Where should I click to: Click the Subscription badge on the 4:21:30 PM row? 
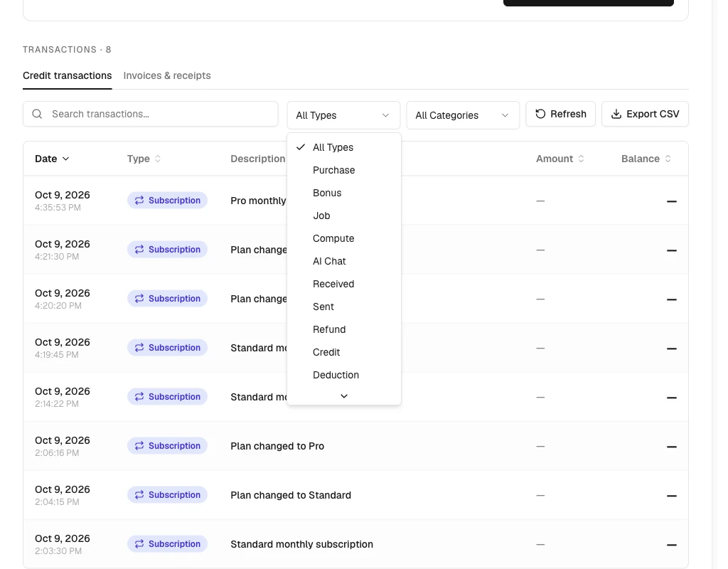[x=167, y=250]
